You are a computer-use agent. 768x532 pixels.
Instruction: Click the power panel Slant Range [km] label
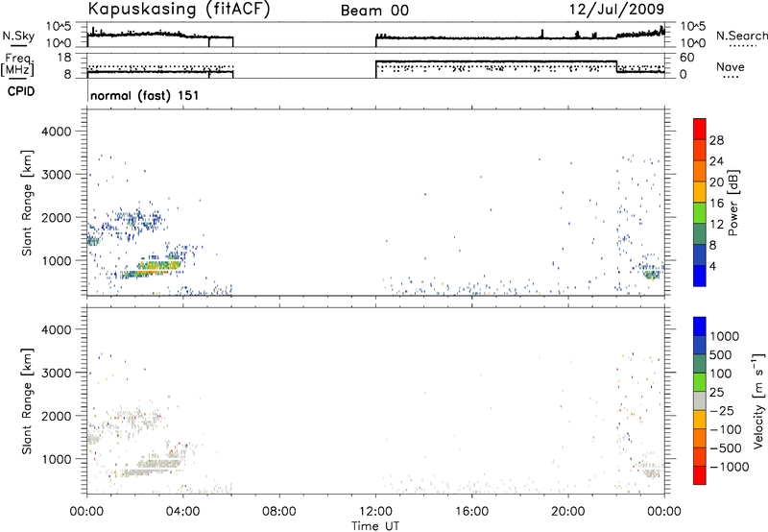[27, 203]
